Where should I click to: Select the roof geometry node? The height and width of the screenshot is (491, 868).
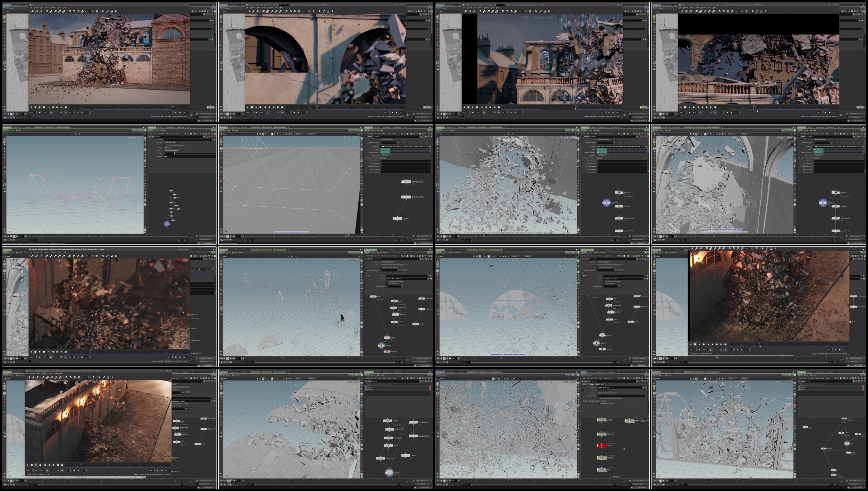pyautogui.click(x=602, y=470)
